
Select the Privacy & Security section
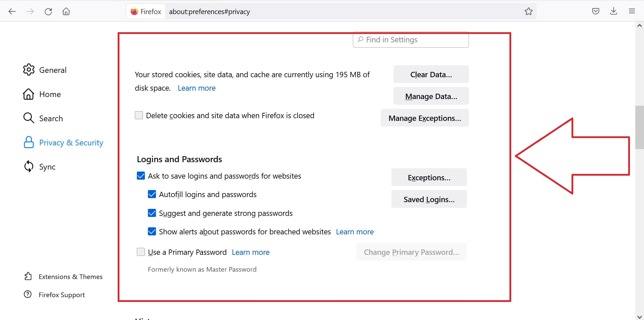[x=71, y=142]
